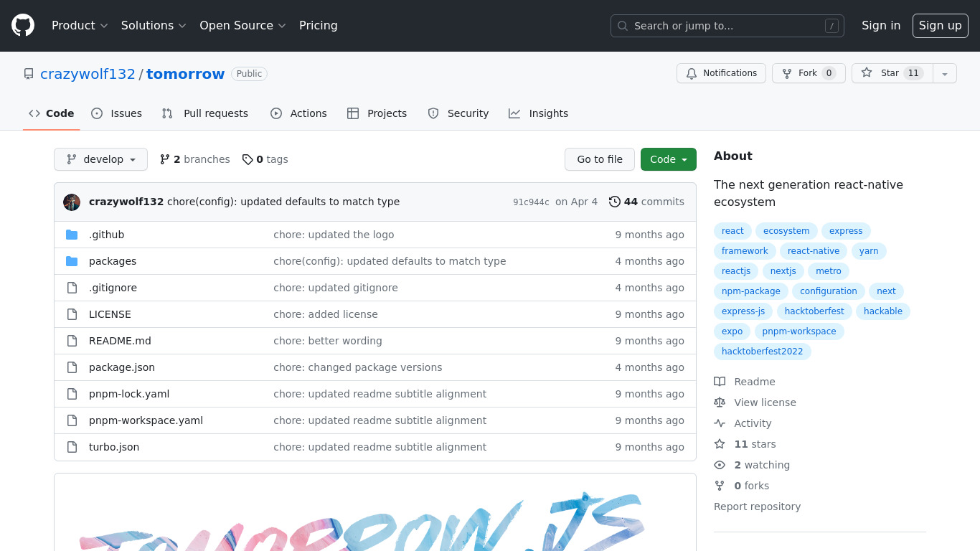Image resolution: width=980 pixels, height=551 pixels.
Task: Click the eye icon next to 2 watching
Action: [720, 465]
